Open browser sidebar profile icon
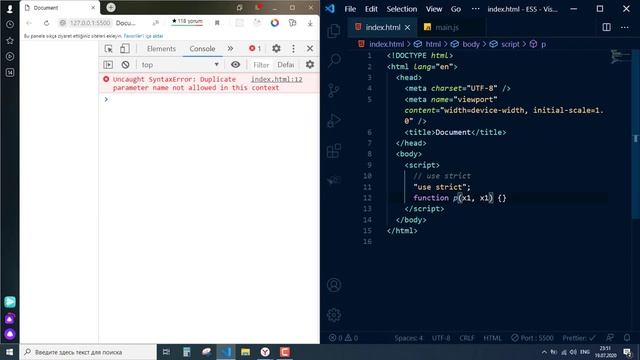Viewport: 640px width, 360px height. pos(10,8)
